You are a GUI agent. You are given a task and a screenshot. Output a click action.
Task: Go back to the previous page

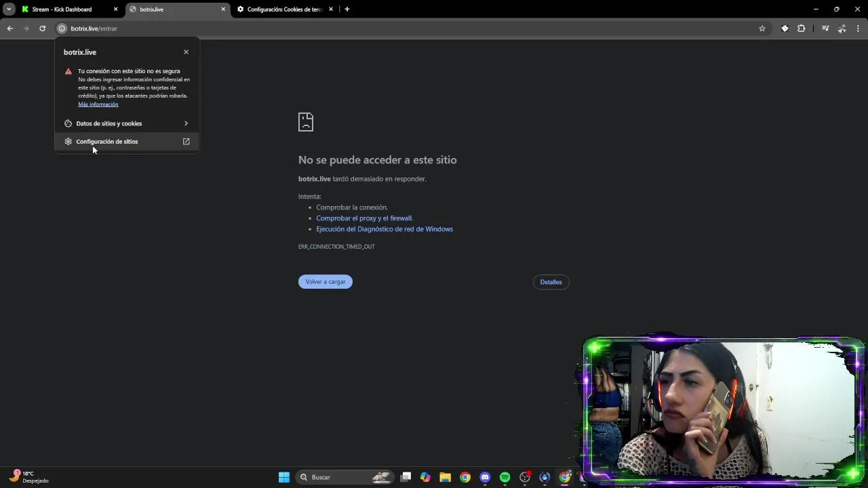click(x=9, y=28)
